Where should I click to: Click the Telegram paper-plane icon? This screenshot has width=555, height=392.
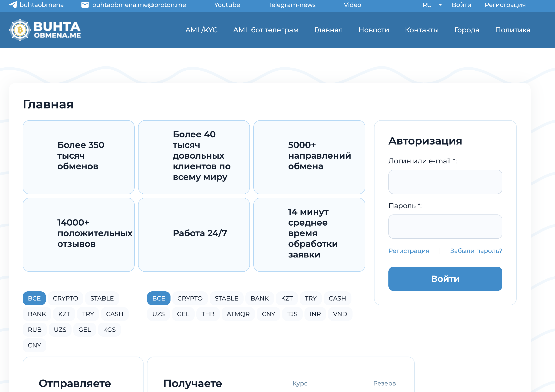[x=13, y=5]
